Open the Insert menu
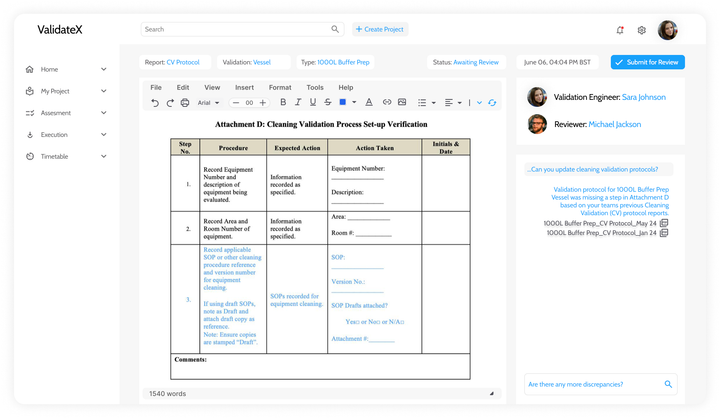 (x=244, y=87)
